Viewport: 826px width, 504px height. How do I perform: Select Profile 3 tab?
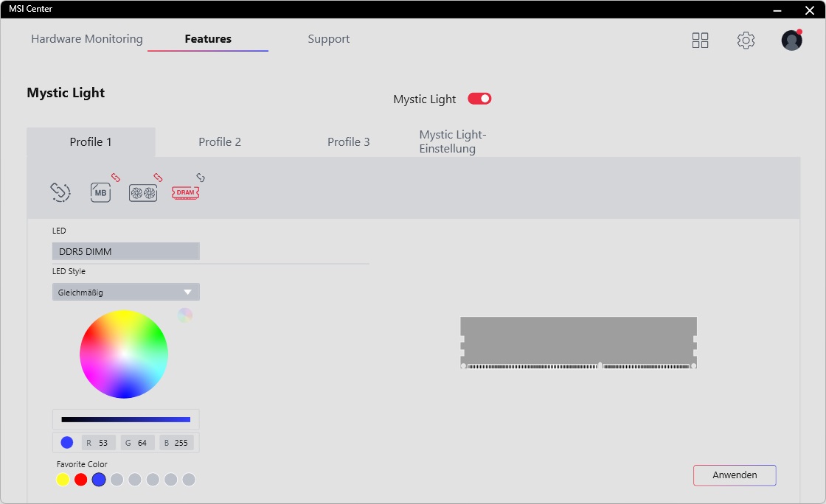coord(349,142)
